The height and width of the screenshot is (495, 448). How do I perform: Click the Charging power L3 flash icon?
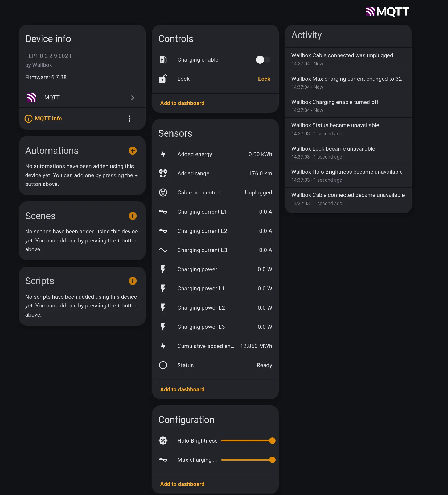(163, 327)
